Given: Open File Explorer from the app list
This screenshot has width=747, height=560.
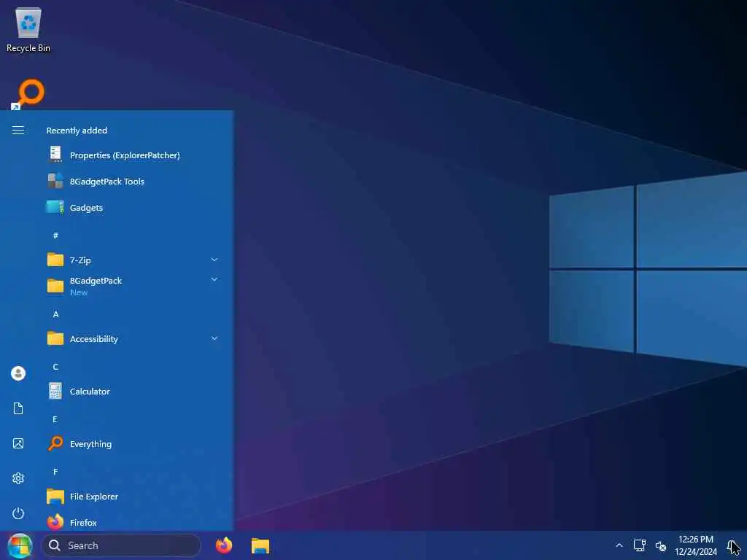Looking at the screenshot, I should coord(133,496).
